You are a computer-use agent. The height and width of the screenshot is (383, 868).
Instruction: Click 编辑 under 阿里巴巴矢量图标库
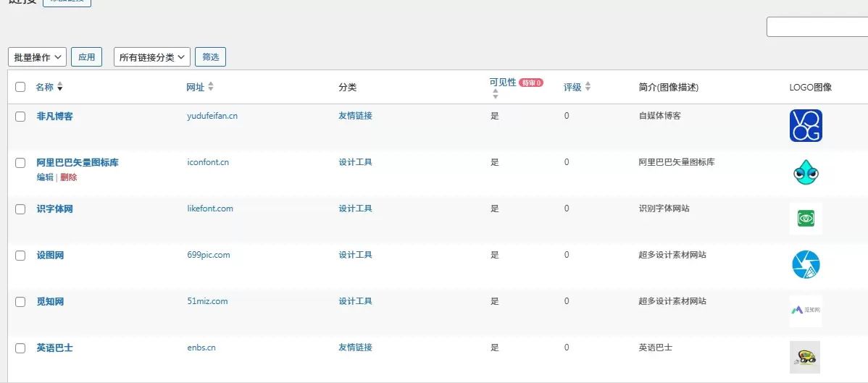pyautogui.click(x=45, y=177)
